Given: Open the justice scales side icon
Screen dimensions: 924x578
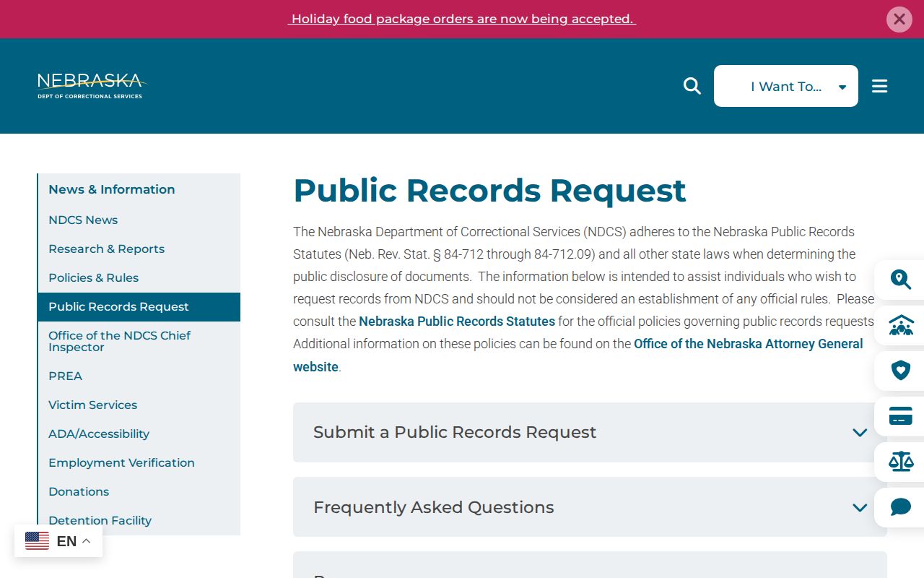Looking at the screenshot, I should pyautogui.click(x=900, y=462).
